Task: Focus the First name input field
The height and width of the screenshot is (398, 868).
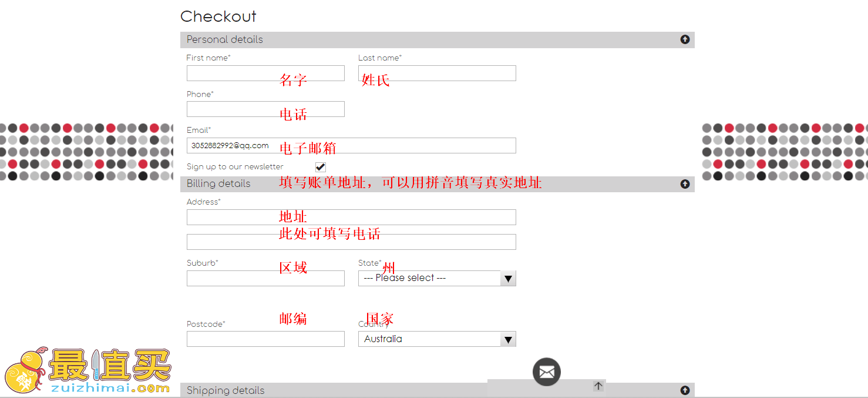Action: (265, 73)
